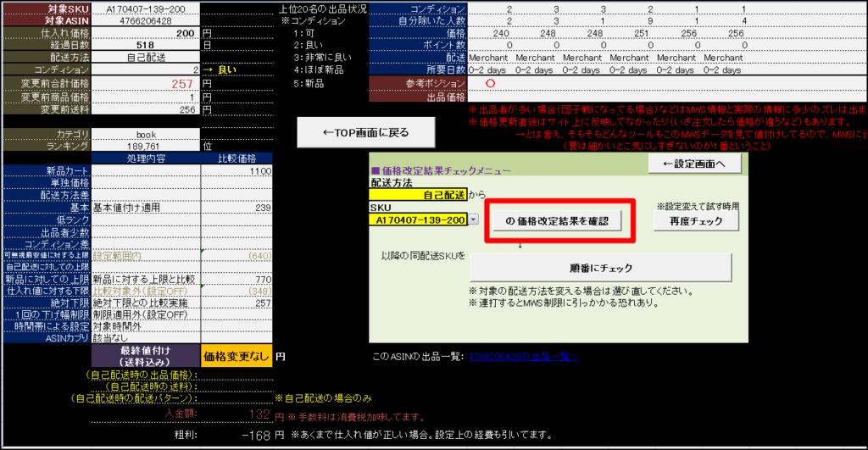Click the 仕入れ価格 value 200 cell

[145, 32]
